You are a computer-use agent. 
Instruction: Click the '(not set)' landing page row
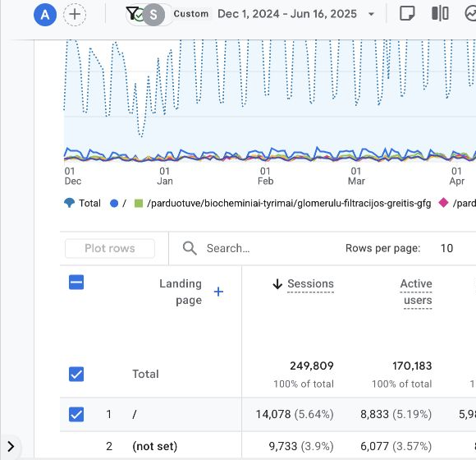155,446
